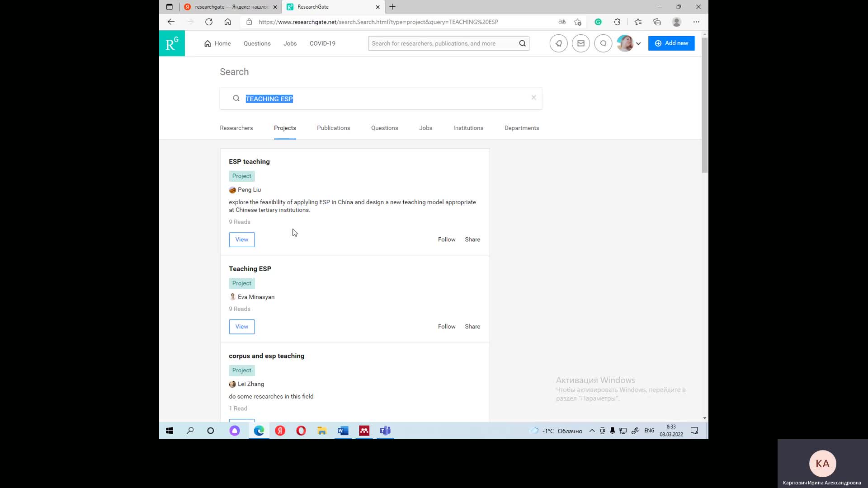Screen dimensions: 868x488
Task: Switch ENG input language indicator
Action: (x=649, y=431)
